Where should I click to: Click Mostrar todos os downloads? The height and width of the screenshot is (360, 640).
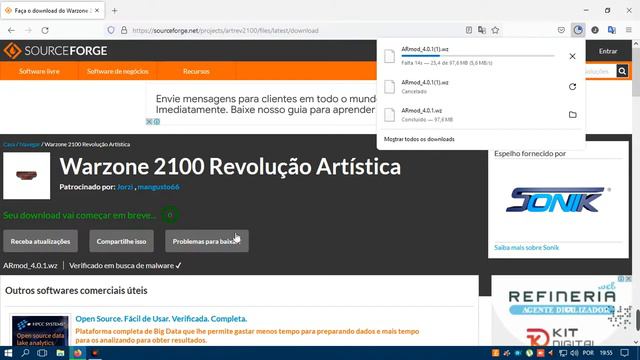tap(419, 139)
